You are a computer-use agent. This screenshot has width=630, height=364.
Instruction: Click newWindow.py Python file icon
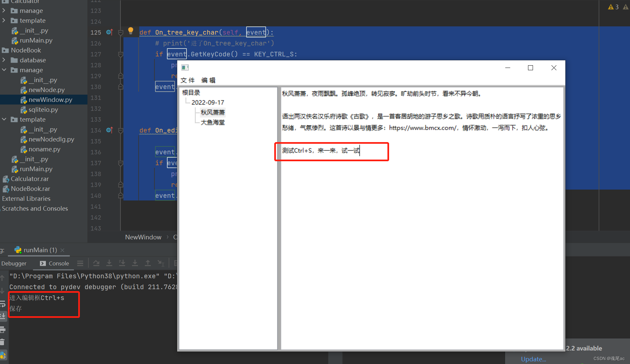click(x=24, y=100)
